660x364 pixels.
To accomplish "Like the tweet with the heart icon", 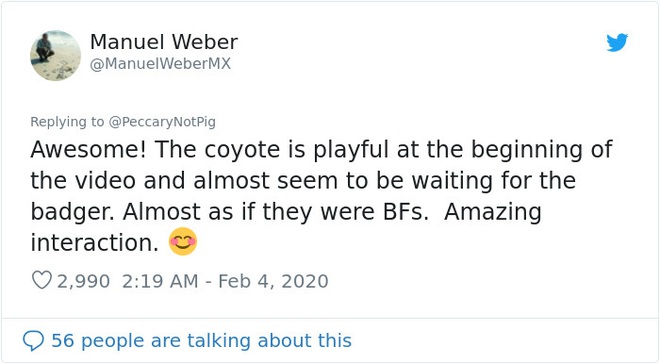I will (42, 280).
